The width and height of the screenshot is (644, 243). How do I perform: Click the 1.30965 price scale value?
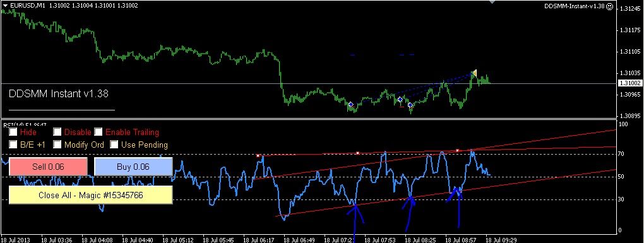click(631, 95)
